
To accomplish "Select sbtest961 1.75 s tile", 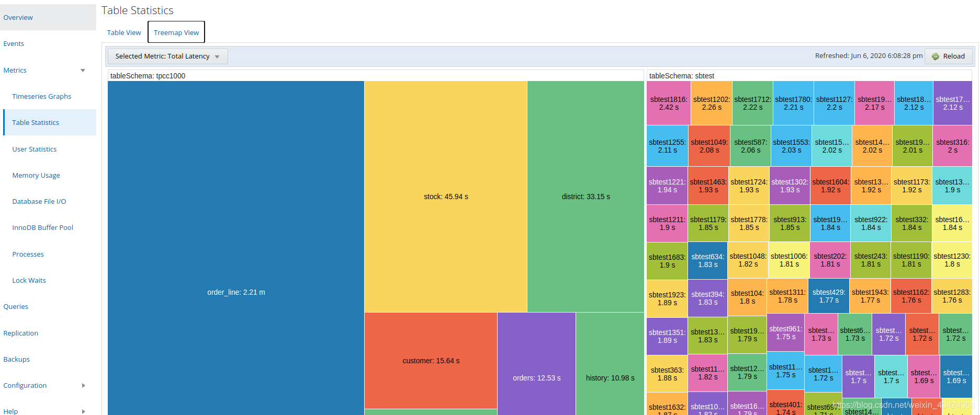I will 785,332.
